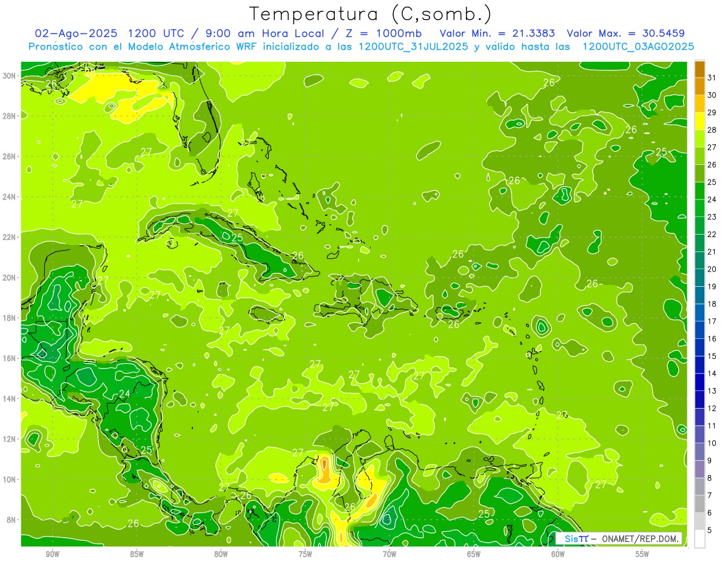
Task: Click the color scale legend value 29
Action: [712, 112]
